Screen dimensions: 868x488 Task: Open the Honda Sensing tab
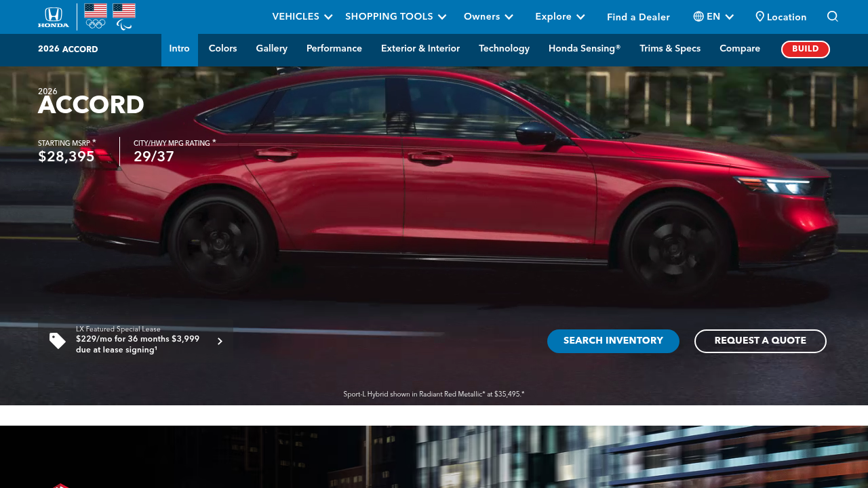[585, 49]
